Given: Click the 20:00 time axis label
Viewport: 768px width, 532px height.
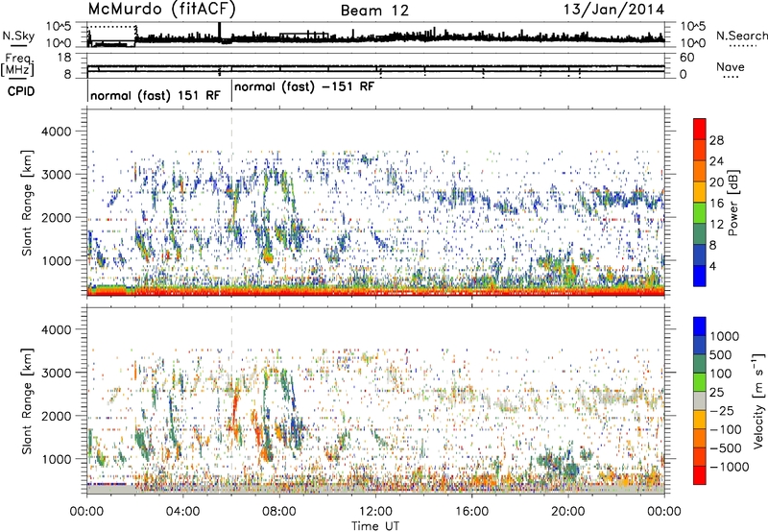Looking at the screenshot, I should 568,512.
